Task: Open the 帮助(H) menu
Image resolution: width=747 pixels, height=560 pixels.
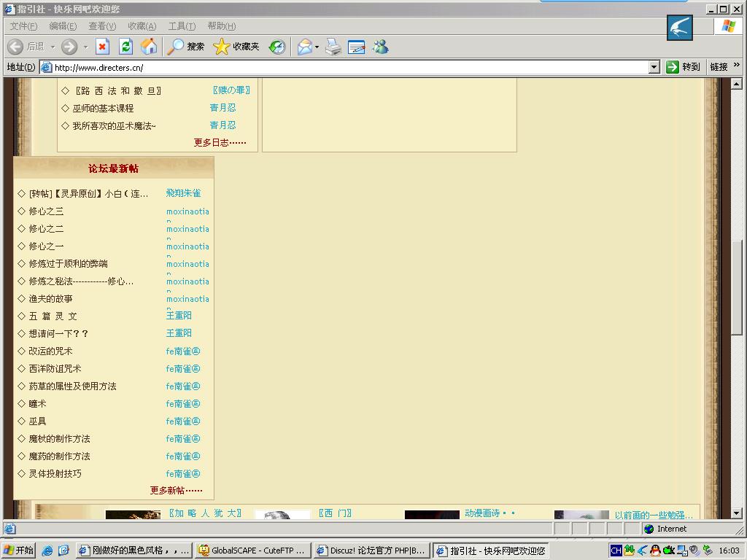Action: coord(222,26)
